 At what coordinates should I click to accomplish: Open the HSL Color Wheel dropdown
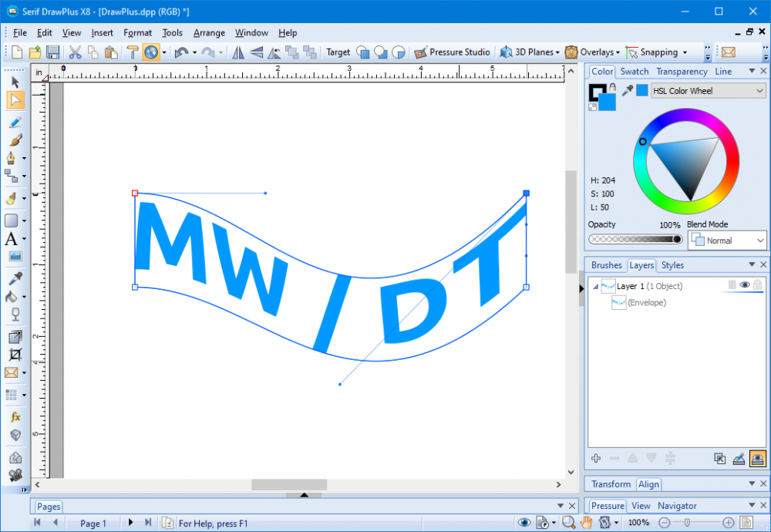coord(708,91)
